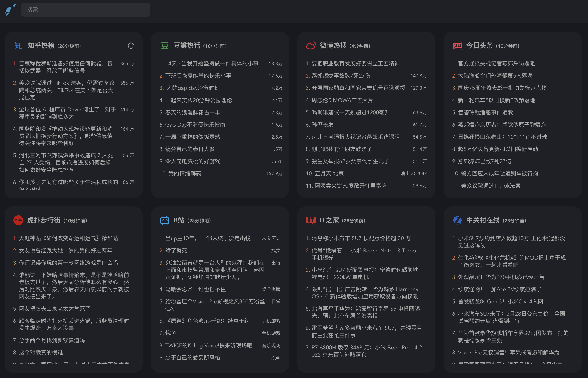Click the 知乎 logo icon
The image size is (588, 378).
(18, 46)
